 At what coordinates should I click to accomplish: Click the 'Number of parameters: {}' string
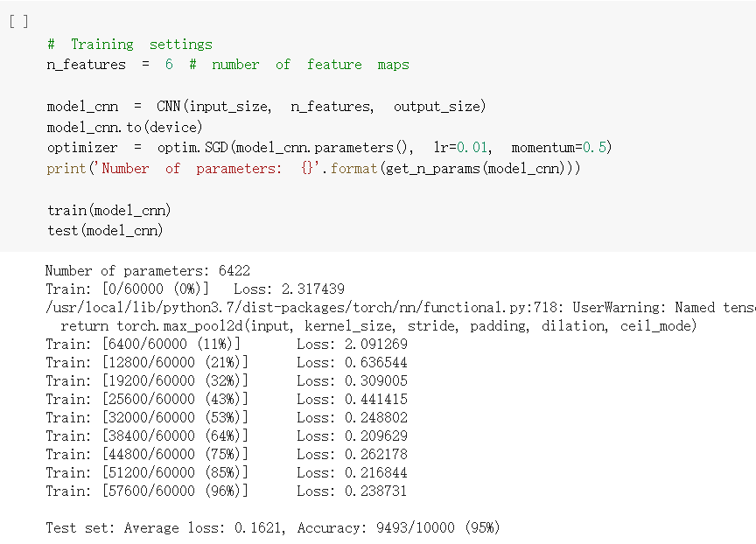pos(205,169)
